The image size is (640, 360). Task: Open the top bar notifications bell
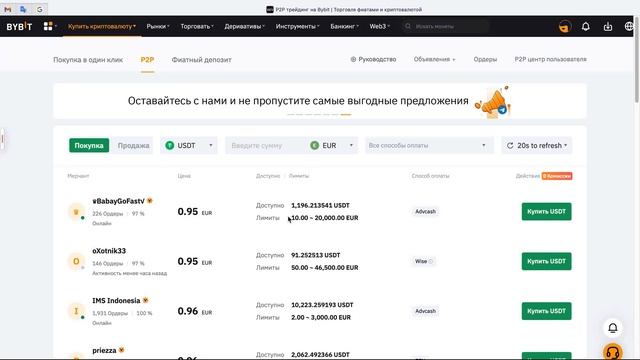[586, 27]
